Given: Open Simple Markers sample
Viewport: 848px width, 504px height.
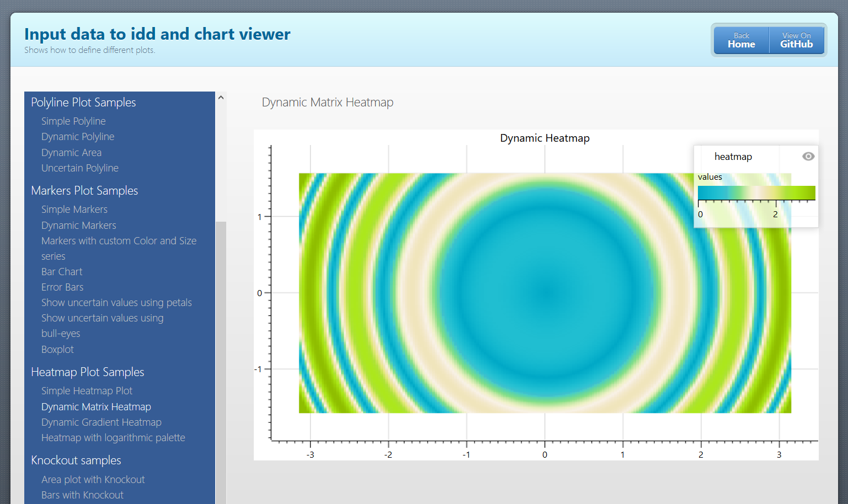Looking at the screenshot, I should pyautogui.click(x=74, y=210).
